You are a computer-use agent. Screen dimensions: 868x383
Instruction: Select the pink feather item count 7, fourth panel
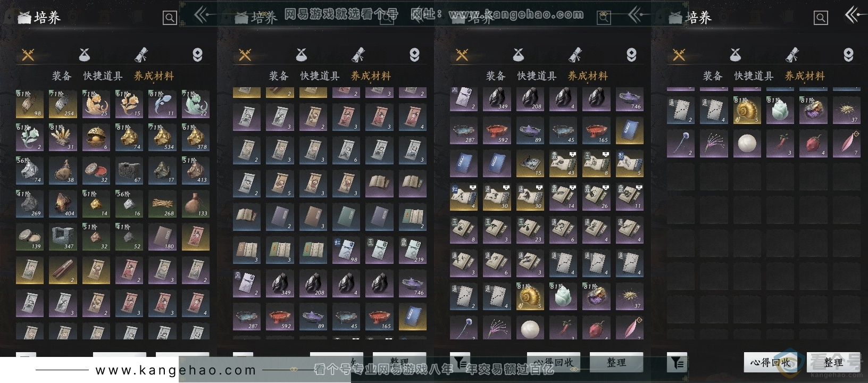846,144
